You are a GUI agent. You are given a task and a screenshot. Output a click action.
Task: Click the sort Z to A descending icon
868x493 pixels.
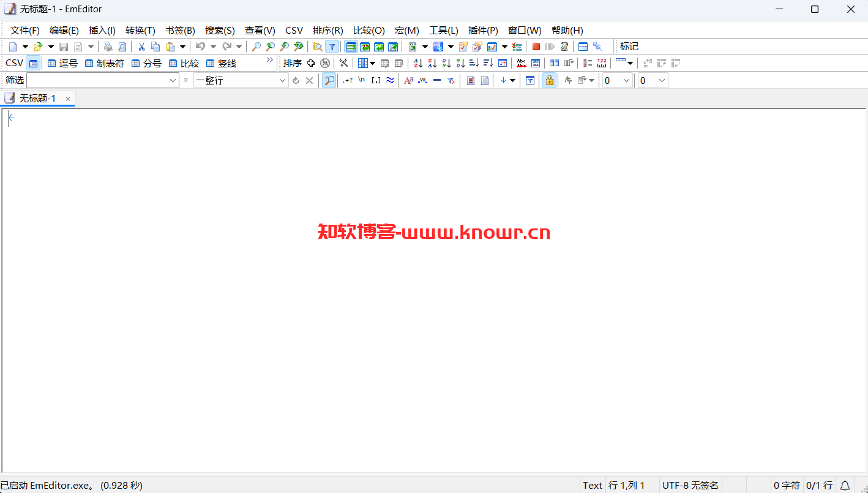coord(432,63)
